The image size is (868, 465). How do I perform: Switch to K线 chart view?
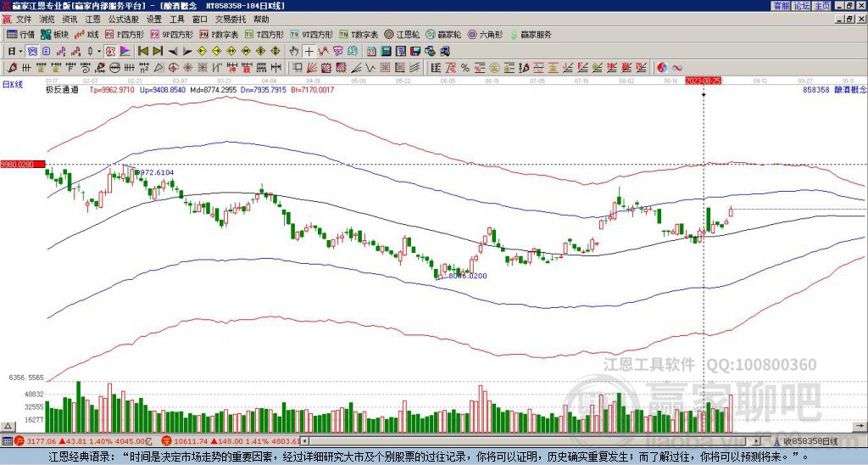pyautogui.click(x=87, y=34)
